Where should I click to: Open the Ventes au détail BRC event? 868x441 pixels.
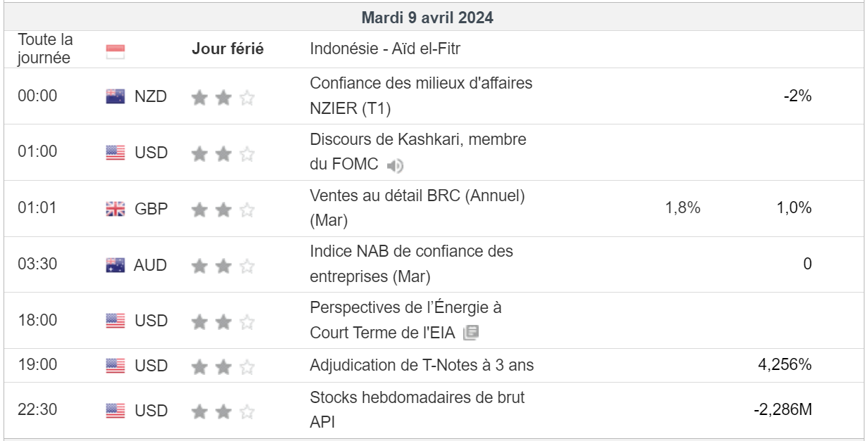pyautogui.click(x=417, y=208)
